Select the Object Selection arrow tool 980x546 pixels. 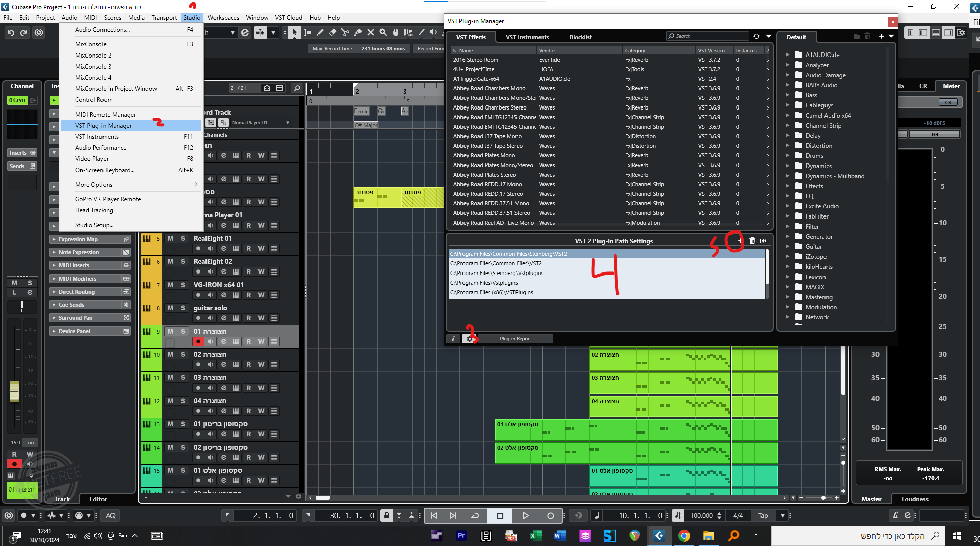[x=294, y=32]
